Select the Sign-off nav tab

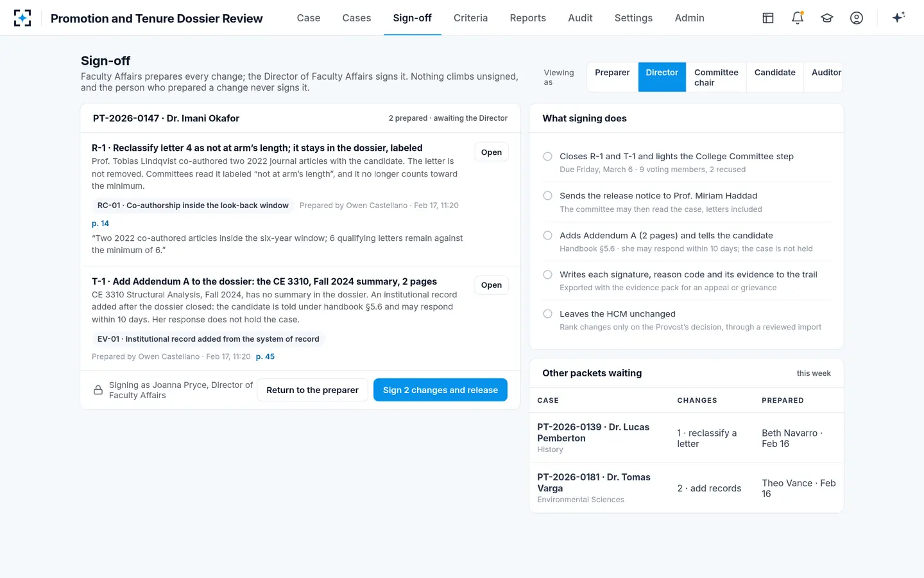(412, 18)
